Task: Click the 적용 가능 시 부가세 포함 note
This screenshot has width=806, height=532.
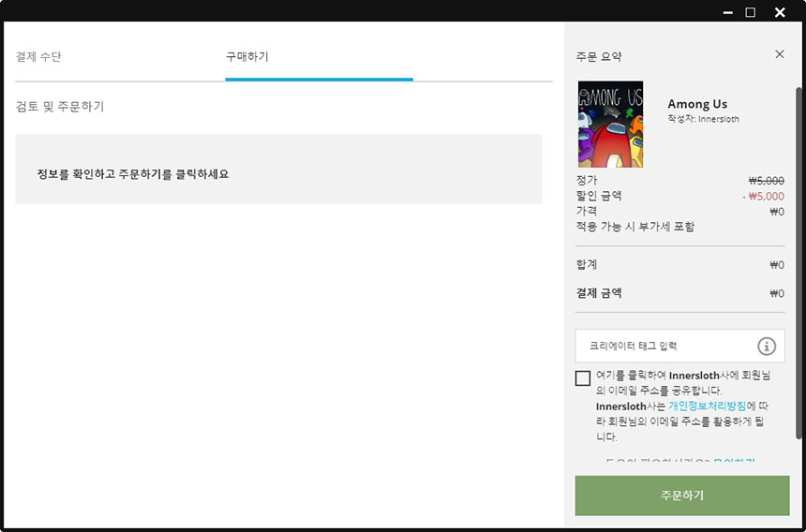Action: click(x=635, y=227)
